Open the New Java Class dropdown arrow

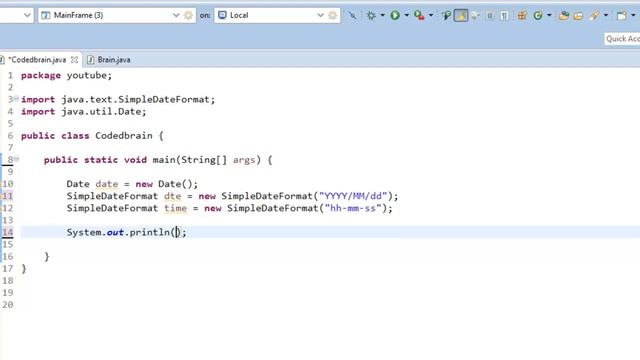click(549, 16)
